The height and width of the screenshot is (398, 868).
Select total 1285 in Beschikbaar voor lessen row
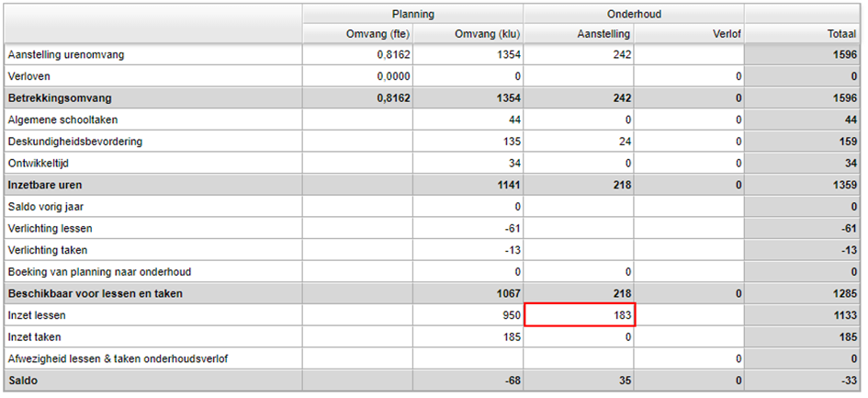pos(845,294)
